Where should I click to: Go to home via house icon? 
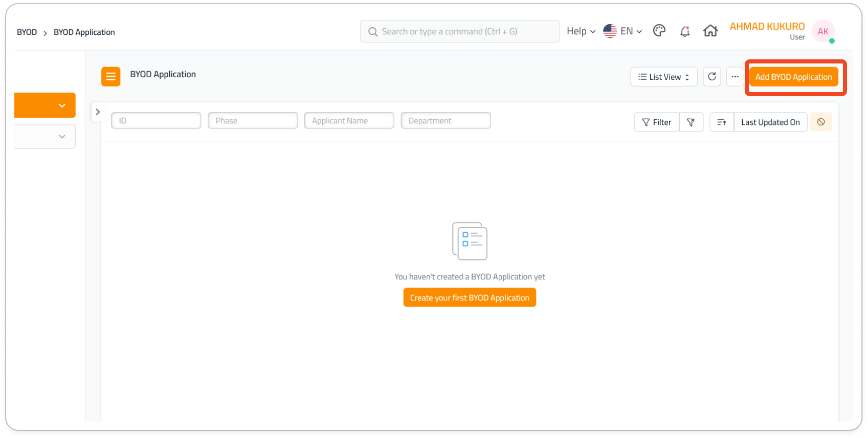coord(710,31)
